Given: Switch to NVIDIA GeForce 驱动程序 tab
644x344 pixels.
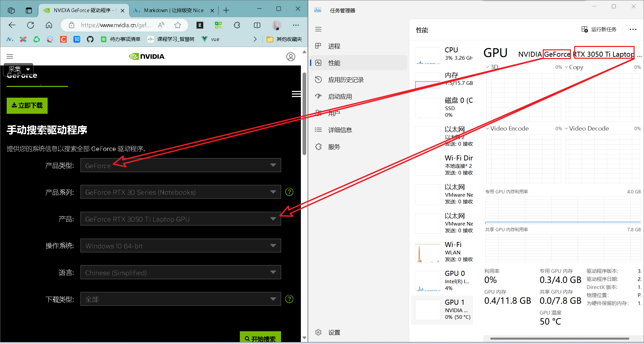Looking at the screenshot, I should 84,10.
